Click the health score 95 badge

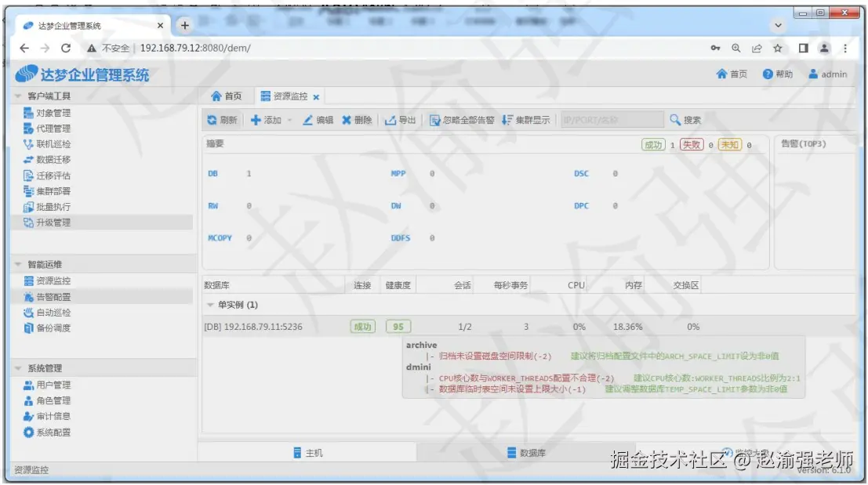click(398, 327)
